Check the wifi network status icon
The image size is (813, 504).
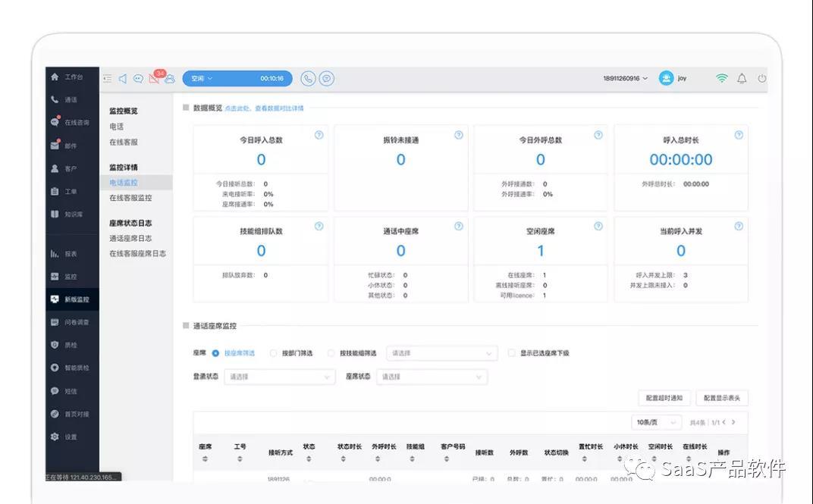722,78
